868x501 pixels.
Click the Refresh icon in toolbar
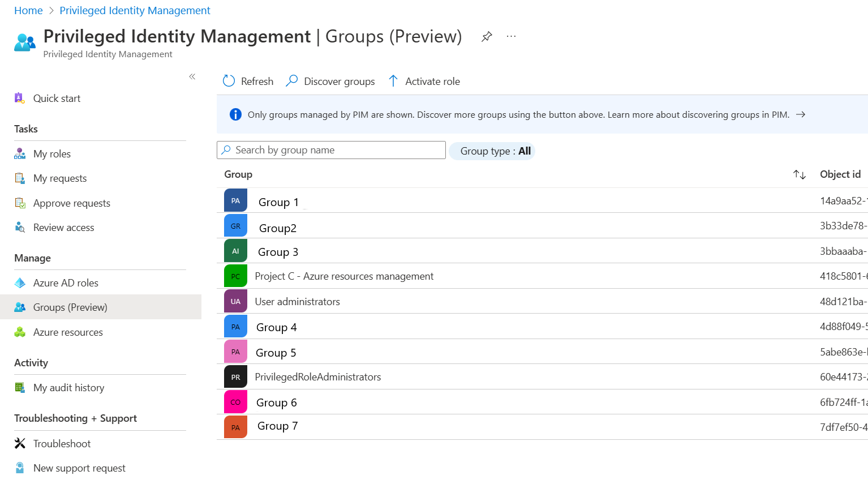click(x=229, y=81)
